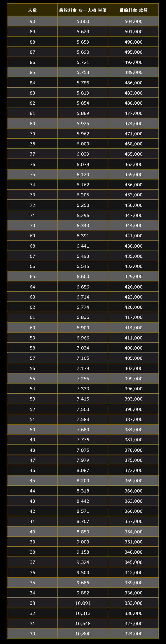Click unit price 6,600 cell

click(83, 276)
